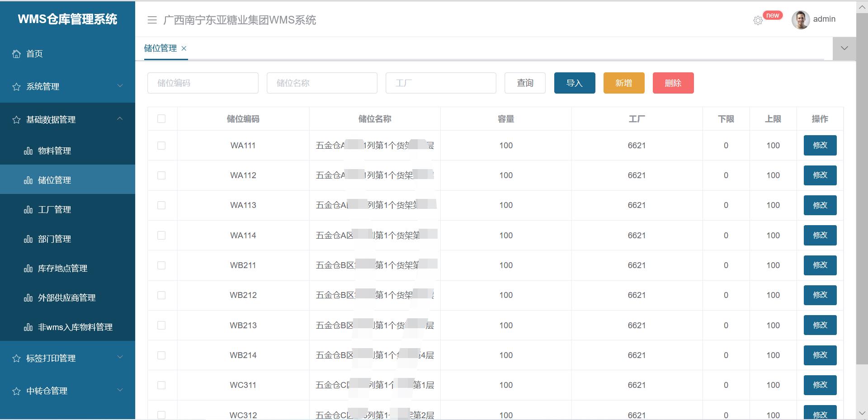Click the 工厂管理 chart icon

point(28,209)
